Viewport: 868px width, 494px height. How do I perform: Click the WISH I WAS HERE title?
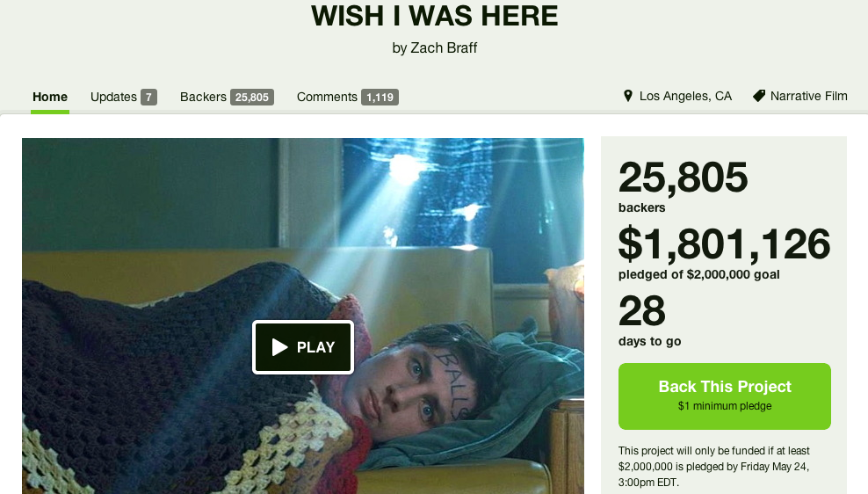(435, 16)
